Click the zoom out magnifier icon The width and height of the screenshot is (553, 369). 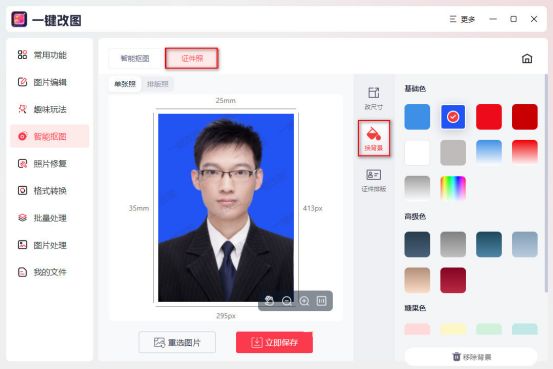coord(287,301)
